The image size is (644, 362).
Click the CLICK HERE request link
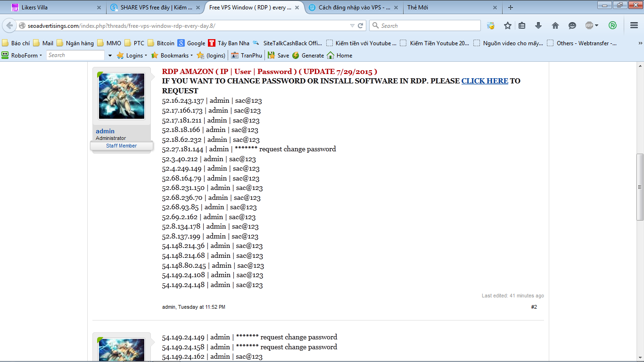(x=485, y=81)
